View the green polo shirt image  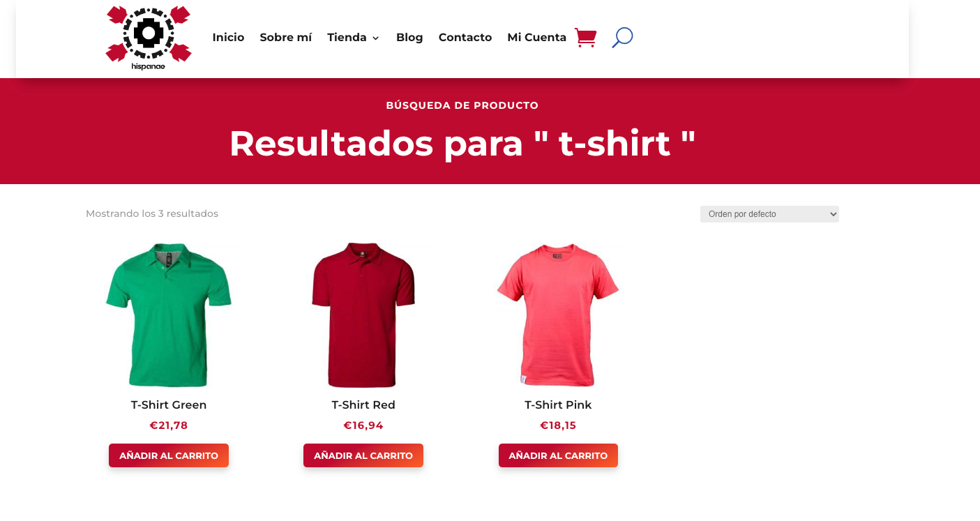[x=169, y=315]
